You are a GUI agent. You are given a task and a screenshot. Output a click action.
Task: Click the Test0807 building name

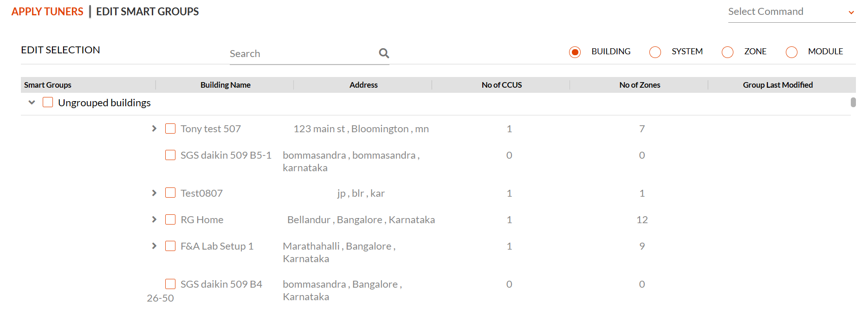point(201,193)
